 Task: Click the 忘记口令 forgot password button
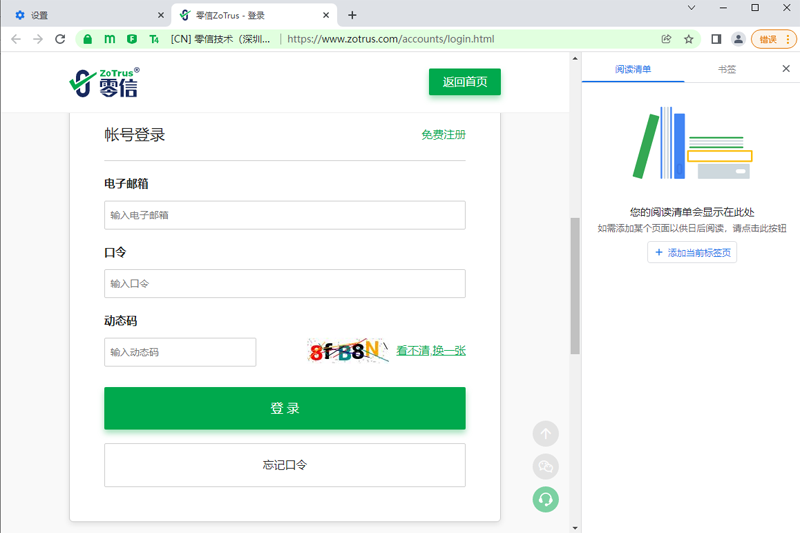(x=284, y=465)
